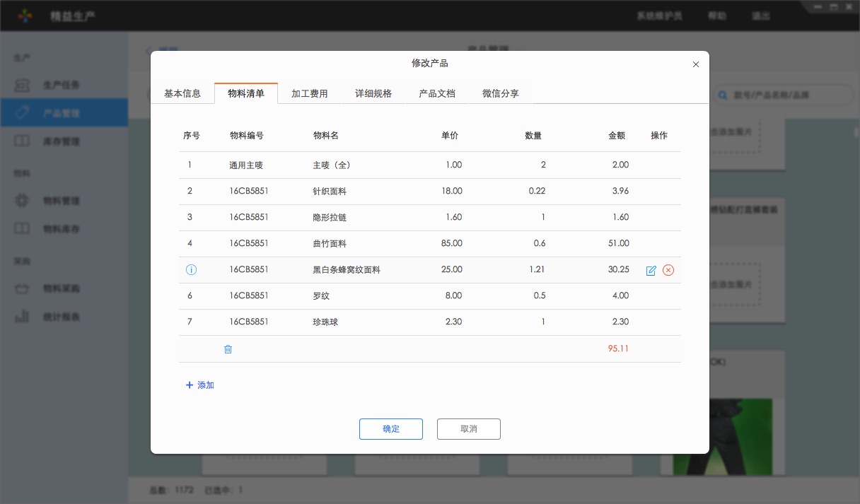Open the 产品文档 tab

click(436, 93)
